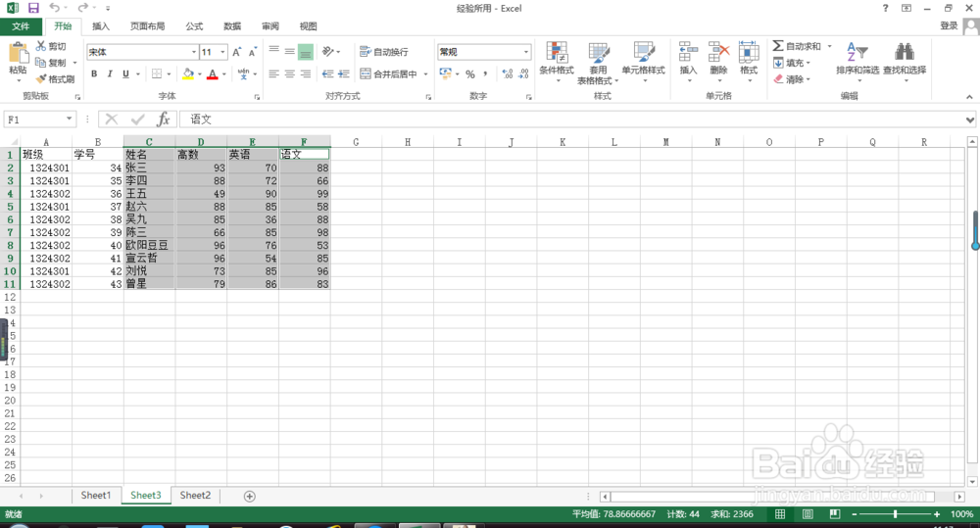Increase cell indent
The width and height of the screenshot is (980, 528).
[344, 73]
